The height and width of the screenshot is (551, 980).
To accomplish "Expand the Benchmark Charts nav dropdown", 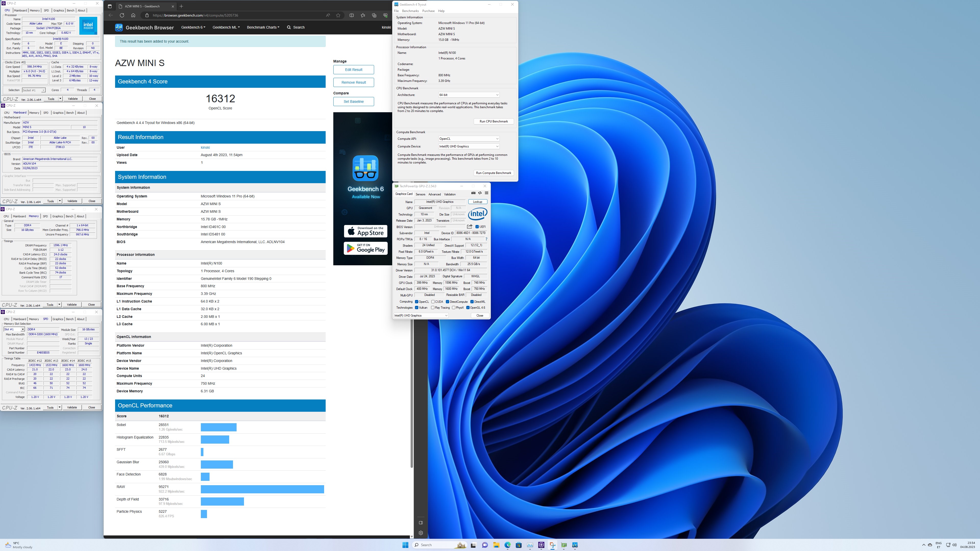I will click(x=263, y=27).
